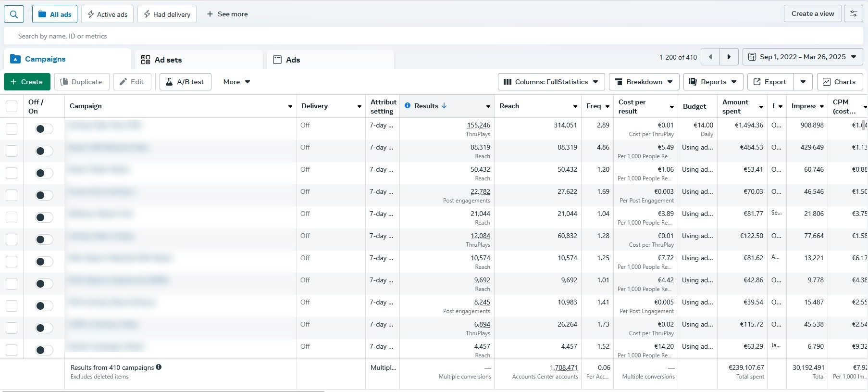The width and height of the screenshot is (868, 392).
Task: Check the box for 21,044 reach row
Action: click(12, 217)
